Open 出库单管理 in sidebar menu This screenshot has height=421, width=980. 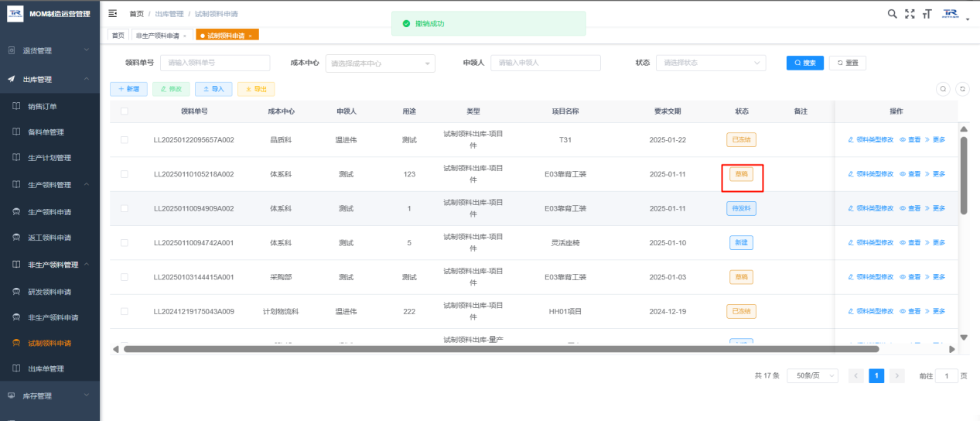coord(46,368)
